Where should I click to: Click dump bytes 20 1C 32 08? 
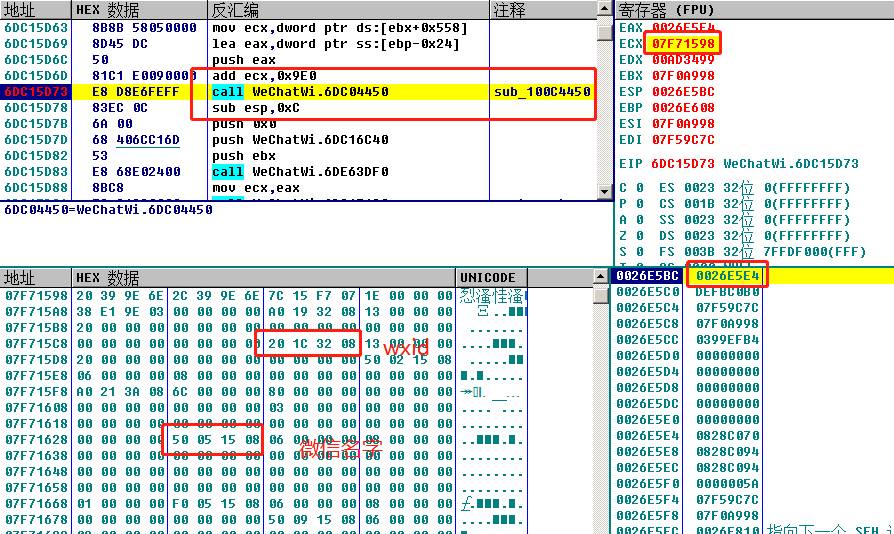(x=312, y=344)
